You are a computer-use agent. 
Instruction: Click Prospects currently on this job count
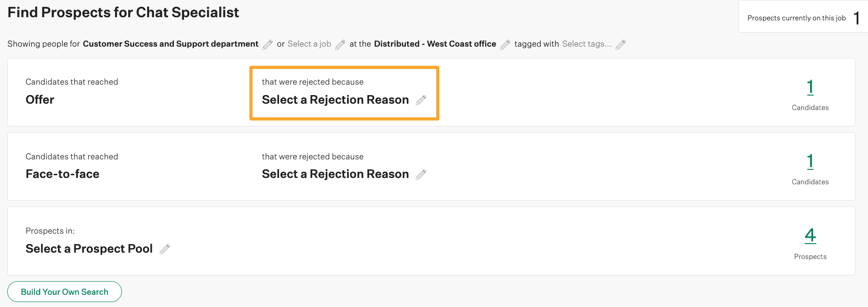pyautogui.click(x=857, y=18)
